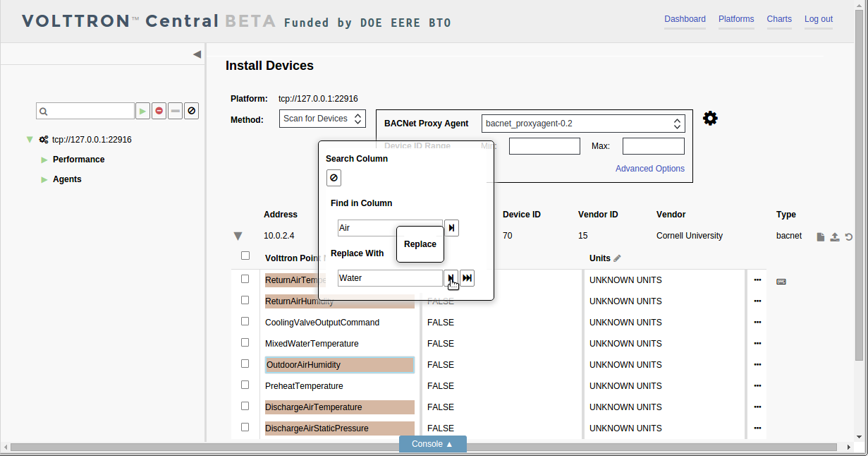Viewport: 868px width, 456px height.
Task: Select the MixedWaterTemperature point name cell
Action: [x=340, y=344]
